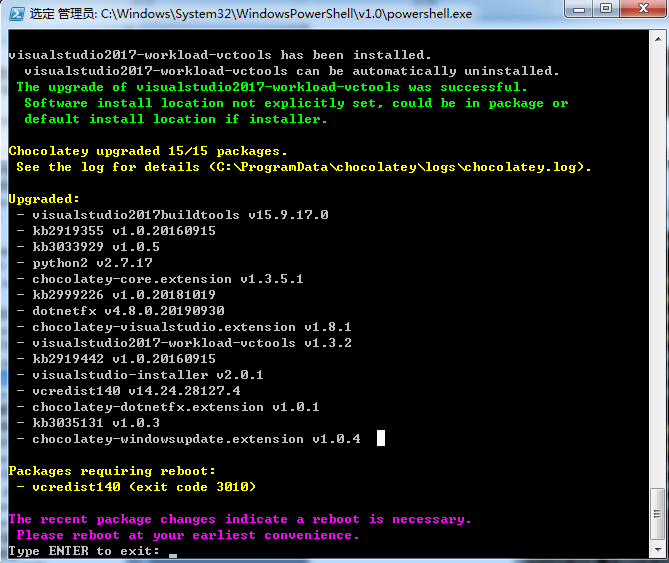Click the chocolatey-dotnetfx.extension v1.0.1 line

tap(168, 406)
